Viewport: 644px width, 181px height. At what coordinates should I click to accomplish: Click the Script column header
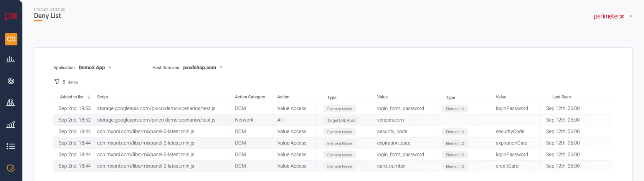pos(102,97)
